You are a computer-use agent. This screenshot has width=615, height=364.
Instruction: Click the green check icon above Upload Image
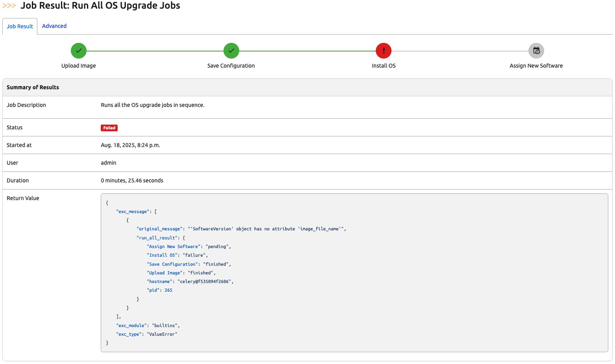tap(78, 51)
